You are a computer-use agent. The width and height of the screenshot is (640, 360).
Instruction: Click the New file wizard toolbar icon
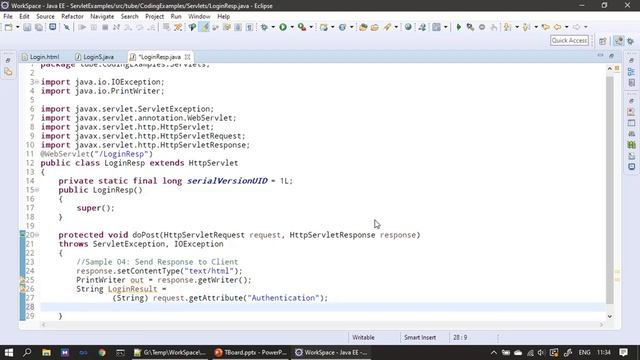point(8,27)
